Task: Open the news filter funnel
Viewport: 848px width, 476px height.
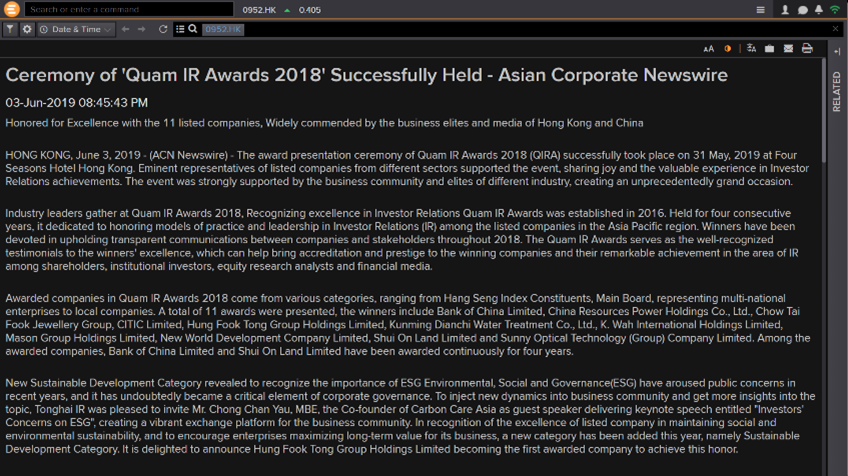Action: pyautogui.click(x=10, y=29)
